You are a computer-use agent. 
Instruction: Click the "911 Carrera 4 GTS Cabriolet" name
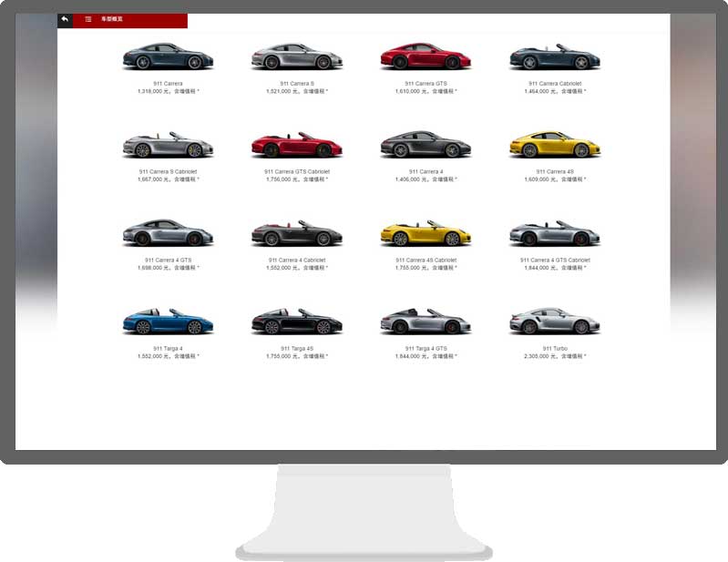pos(555,261)
